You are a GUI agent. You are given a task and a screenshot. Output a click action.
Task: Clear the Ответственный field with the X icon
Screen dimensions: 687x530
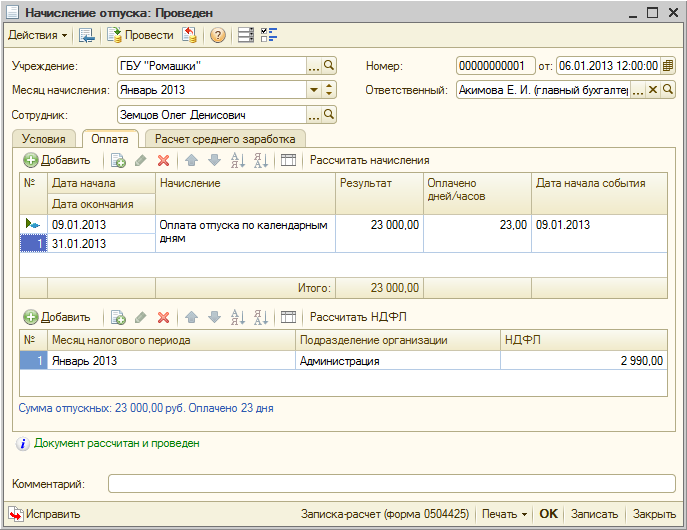(653, 90)
